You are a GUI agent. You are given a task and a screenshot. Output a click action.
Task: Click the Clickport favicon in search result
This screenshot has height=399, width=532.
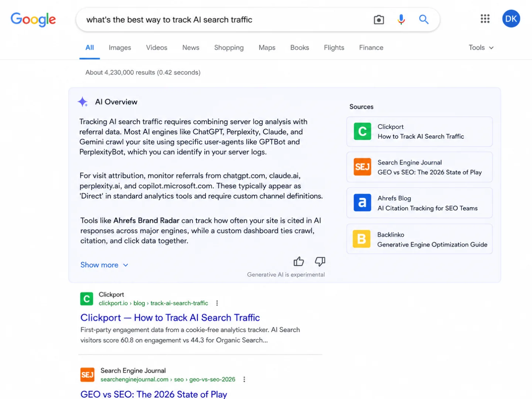[x=87, y=299]
